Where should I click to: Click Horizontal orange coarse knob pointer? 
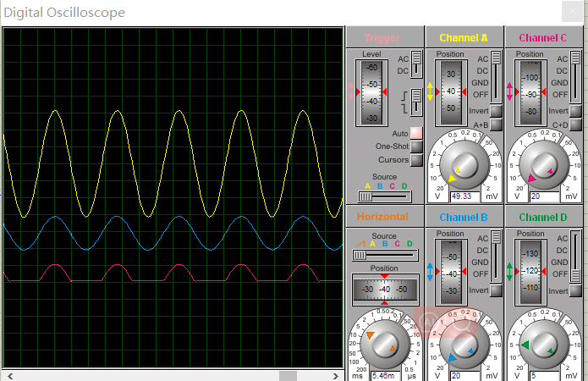coord(370,334)
